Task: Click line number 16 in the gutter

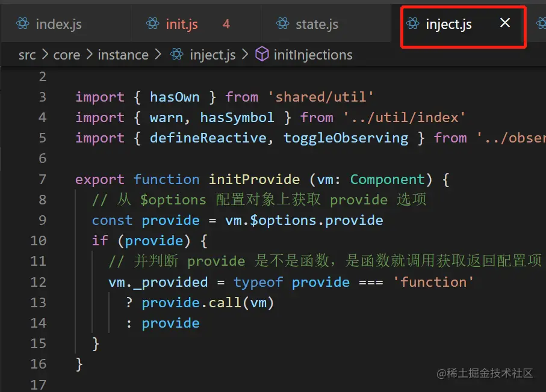Action: [39, 364]
